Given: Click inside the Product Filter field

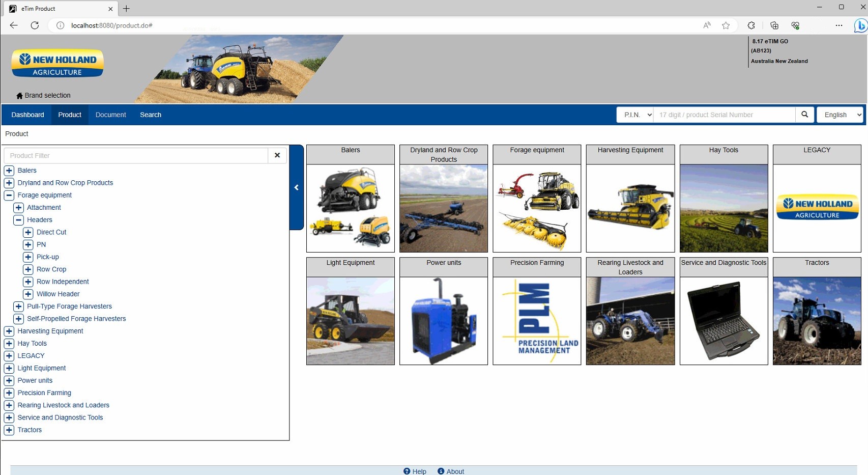Looking at the screenshot, I should coord(136,155).
